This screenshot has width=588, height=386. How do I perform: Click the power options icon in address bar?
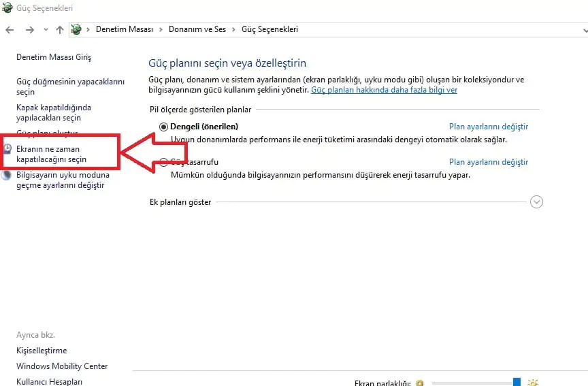(76, 29)
